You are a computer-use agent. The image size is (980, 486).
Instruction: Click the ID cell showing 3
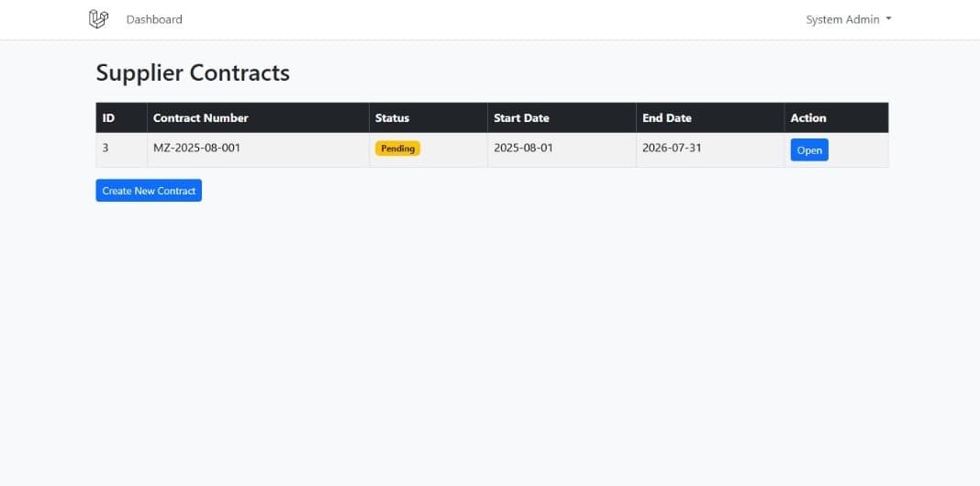tap(121, 149)
